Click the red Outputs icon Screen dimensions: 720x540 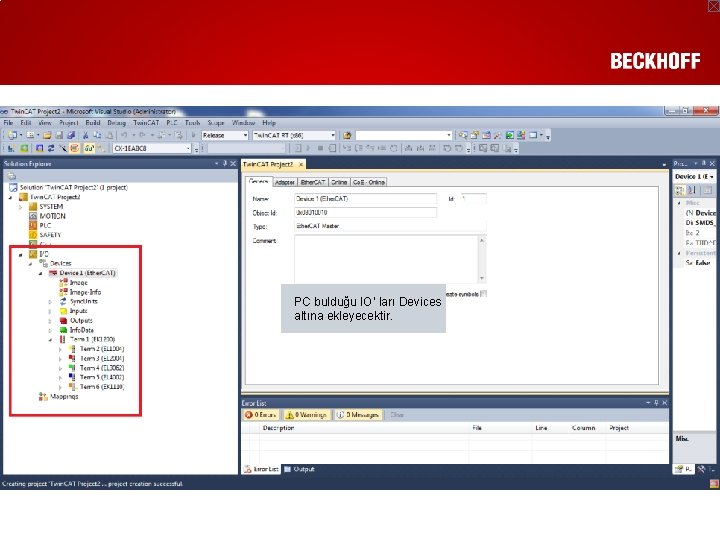[x=63, y=321]
